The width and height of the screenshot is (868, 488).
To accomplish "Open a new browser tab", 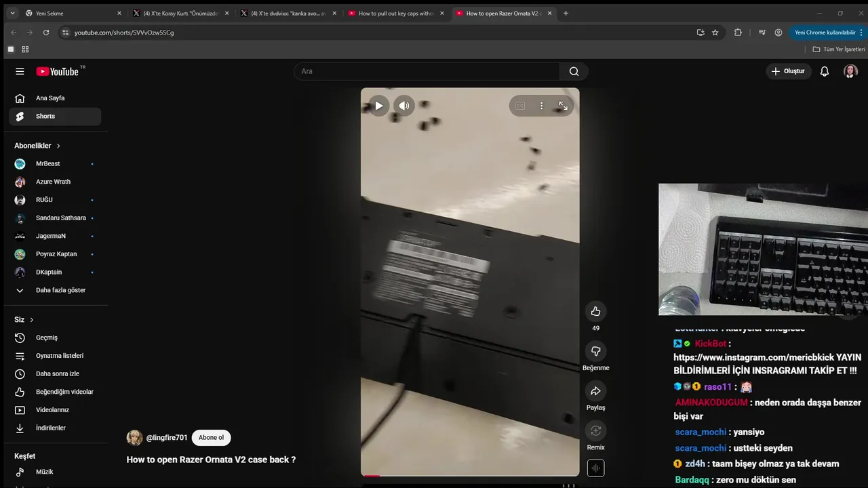I will [x=566, y=13].
